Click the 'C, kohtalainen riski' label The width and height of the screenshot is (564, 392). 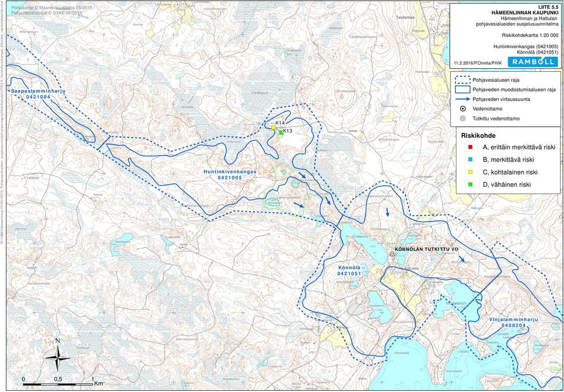tap(510, 172)
